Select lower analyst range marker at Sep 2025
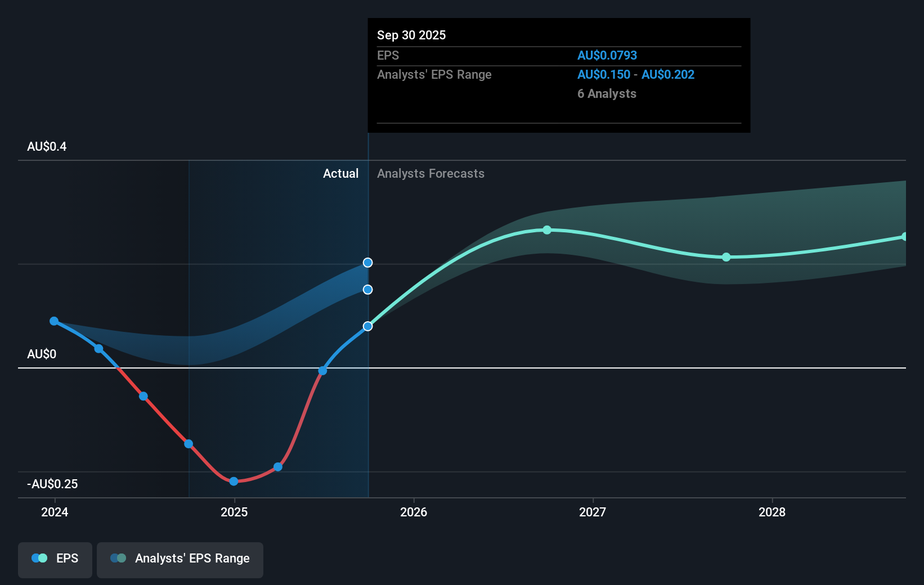The width and height of the screenshot is (924, 585). [x=367, y=290]
